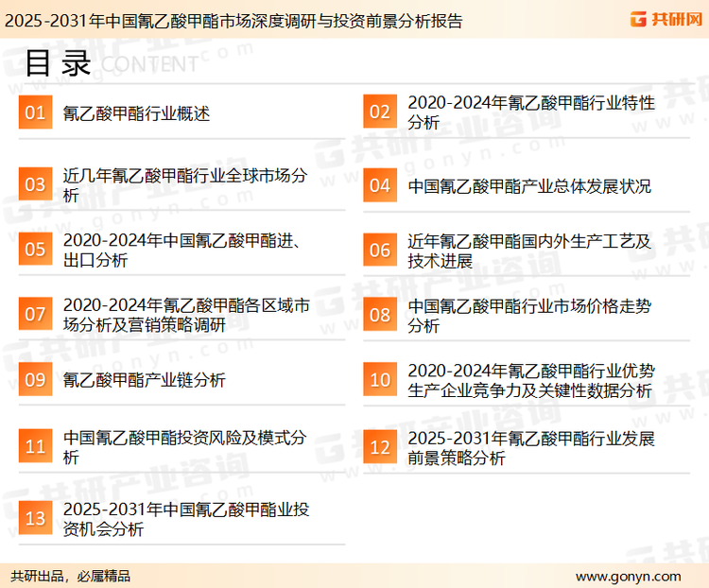Select the orange 10 number box
709x588 pixels.
(380, 379)
